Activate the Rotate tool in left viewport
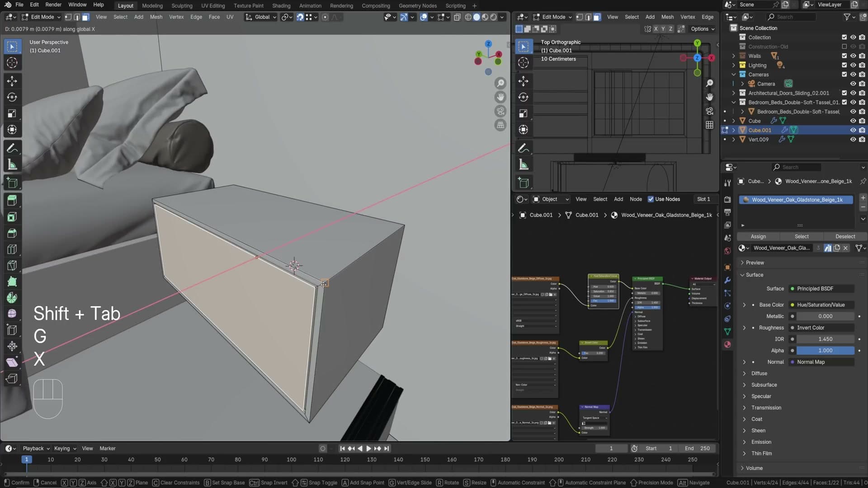Screen dimensions: 868x488 pyautogui.click(x=12, y=97)
